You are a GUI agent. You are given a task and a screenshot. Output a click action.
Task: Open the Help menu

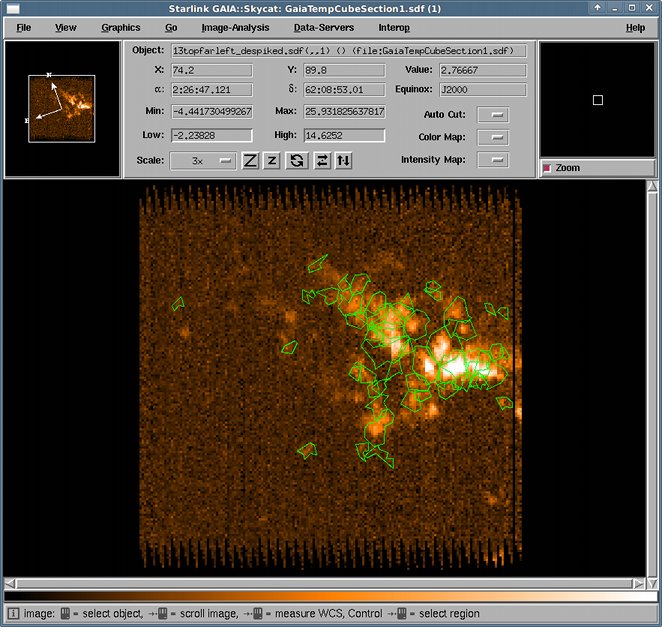click(x=635, y=28)
